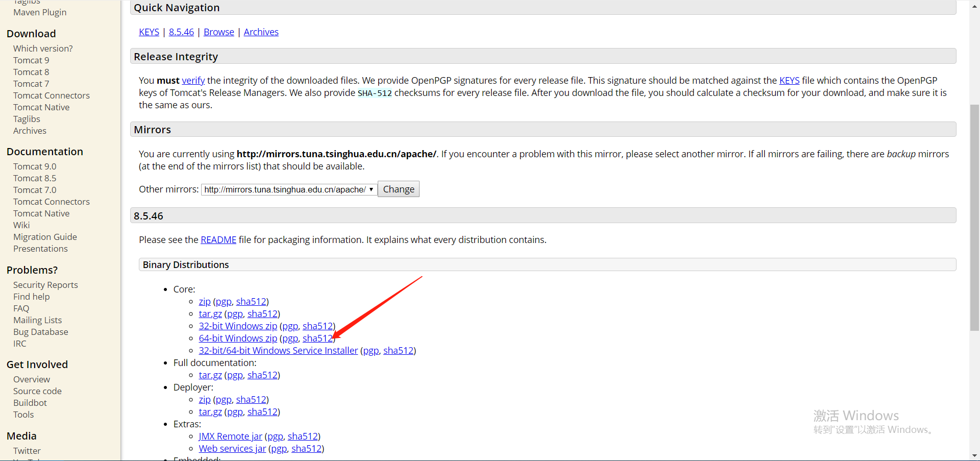Image resolution: width=980 pixels, height=461 pixels.
Task: Open Tomcat Native under Download
Action: pyautogui.click(x=41, y=107)
